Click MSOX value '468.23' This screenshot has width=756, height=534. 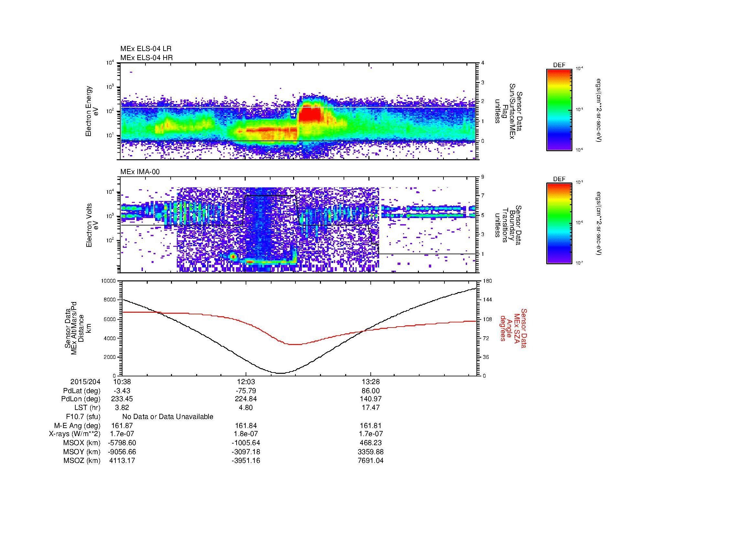pyautogui.click(x=371, y=443)
